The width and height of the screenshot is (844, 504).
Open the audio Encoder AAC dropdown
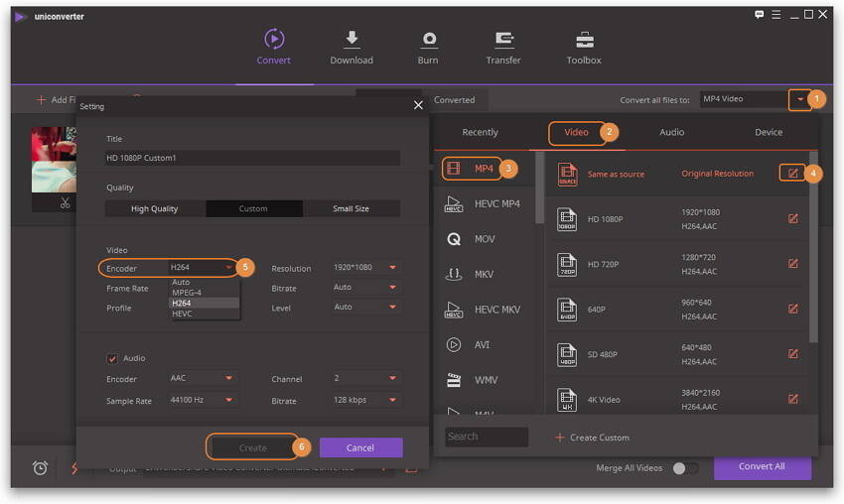click(202, 378)
